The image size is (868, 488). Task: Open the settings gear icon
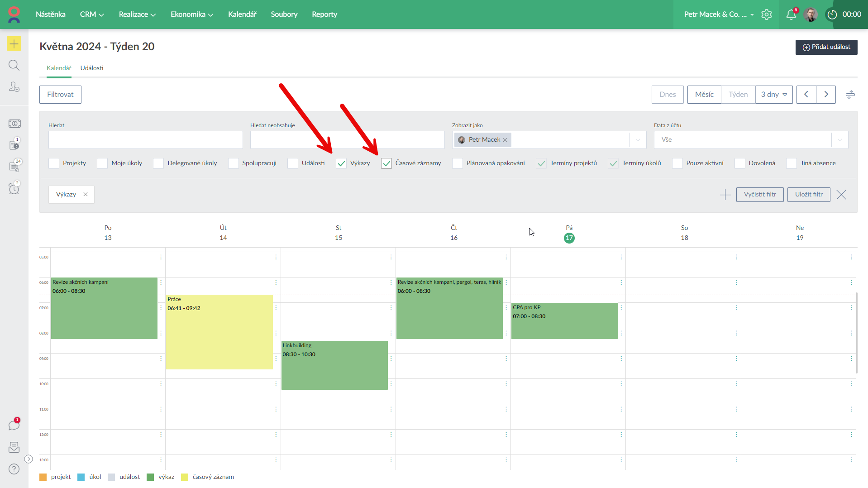(x=767, y=14)
